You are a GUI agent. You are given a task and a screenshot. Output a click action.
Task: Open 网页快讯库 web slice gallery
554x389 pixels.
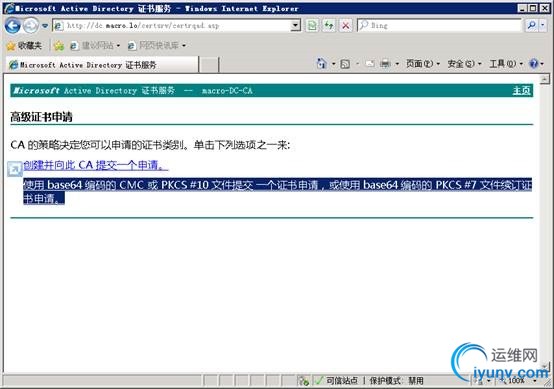point(156,46)
